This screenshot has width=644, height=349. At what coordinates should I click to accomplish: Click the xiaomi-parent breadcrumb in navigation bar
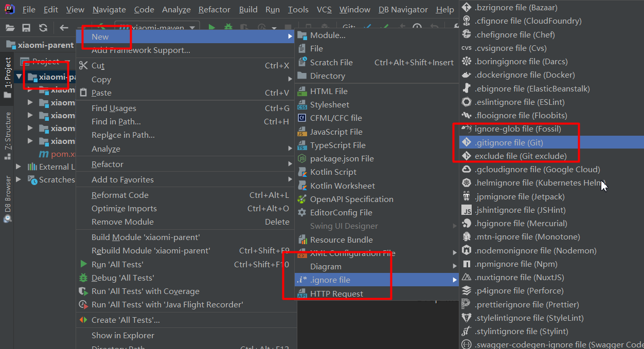40,45
